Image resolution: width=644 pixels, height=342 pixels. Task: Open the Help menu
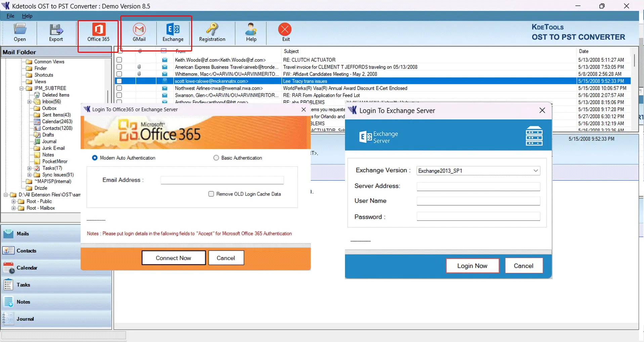click(27, 16)
